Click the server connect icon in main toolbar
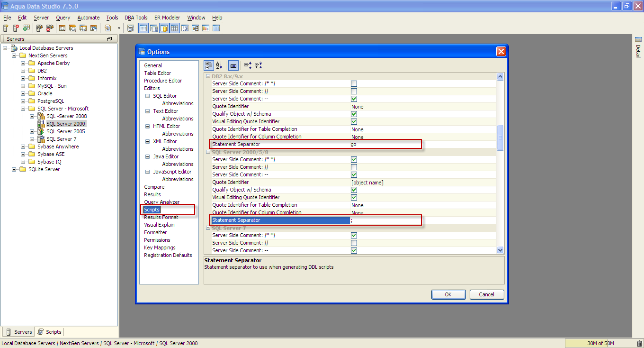 point(39,28)
